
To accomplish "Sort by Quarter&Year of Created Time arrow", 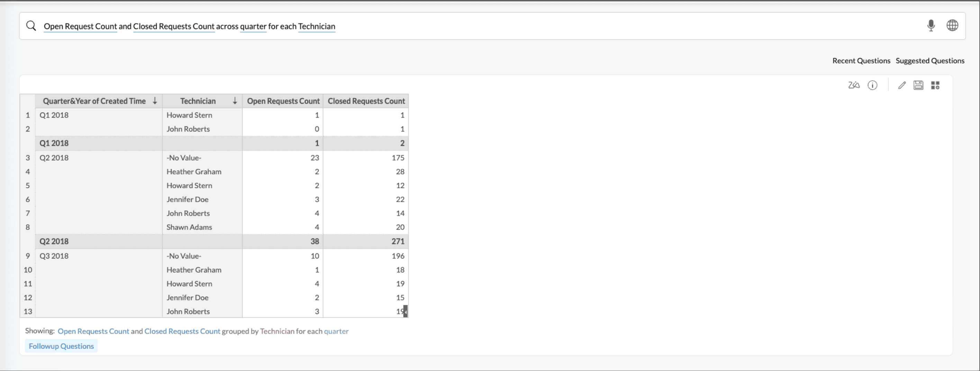I will pos(155,101).
